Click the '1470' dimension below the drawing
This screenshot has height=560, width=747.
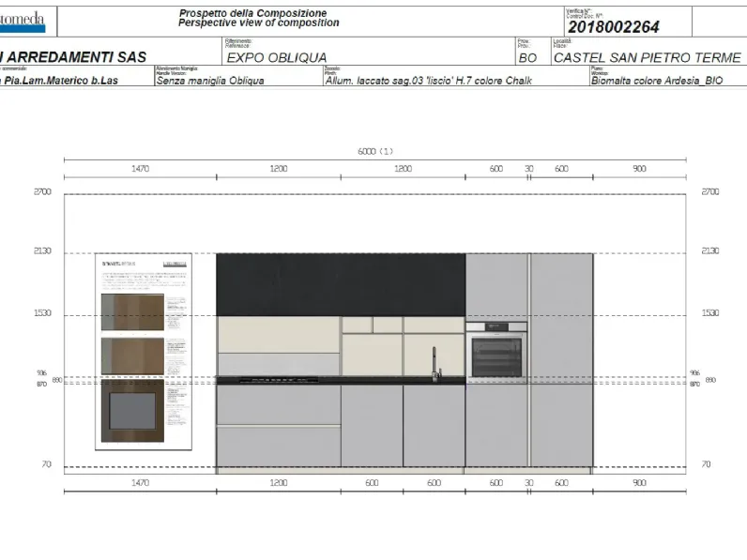pyautogui.click(x=140, y=483)
